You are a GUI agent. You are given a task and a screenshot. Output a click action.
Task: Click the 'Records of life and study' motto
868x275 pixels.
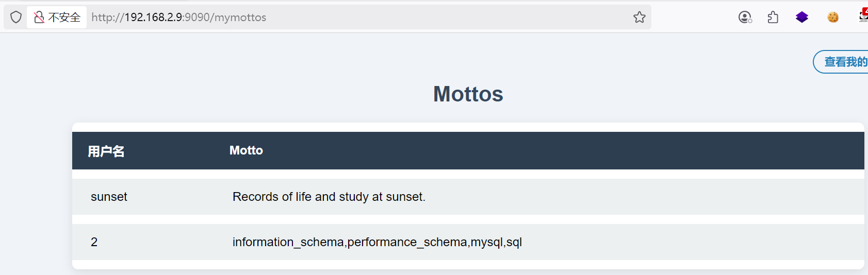329,197
